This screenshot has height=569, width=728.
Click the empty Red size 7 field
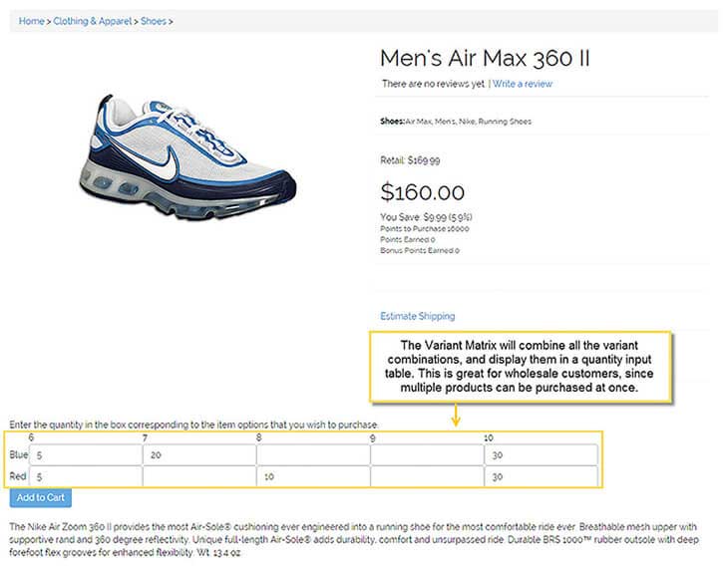tap(198, 476)
